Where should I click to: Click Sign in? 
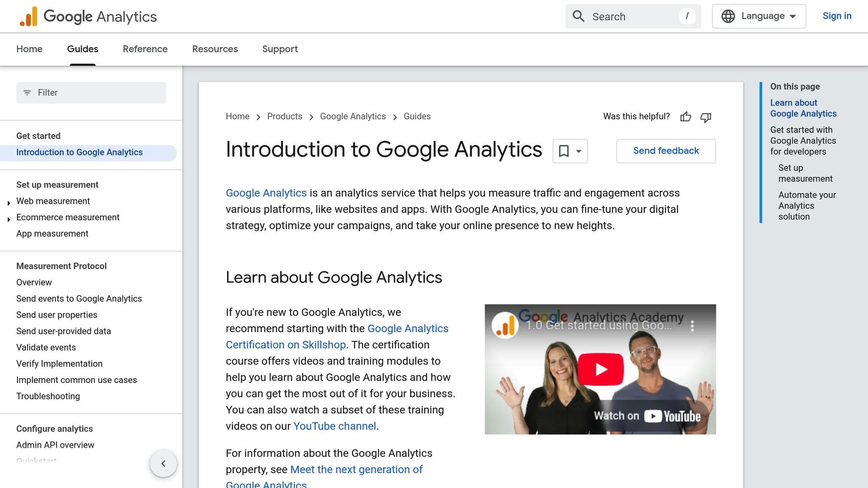click(837, 16)
